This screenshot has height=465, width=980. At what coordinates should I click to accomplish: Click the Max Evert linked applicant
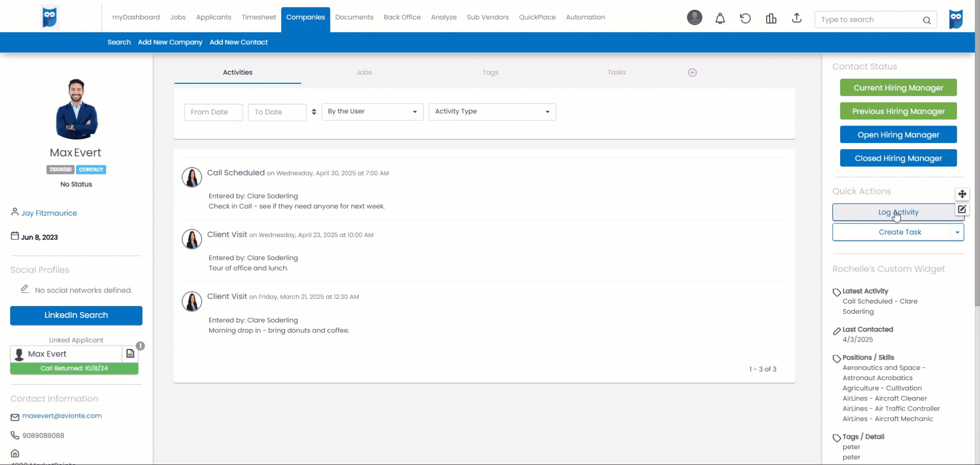tap(66, 354)
